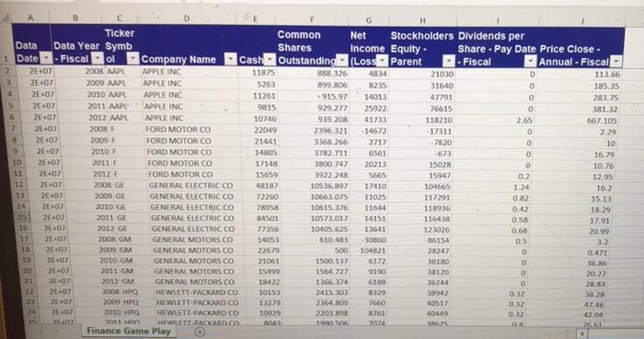
Task: Select net income value -30860
Action: click(x=374, y=240)
